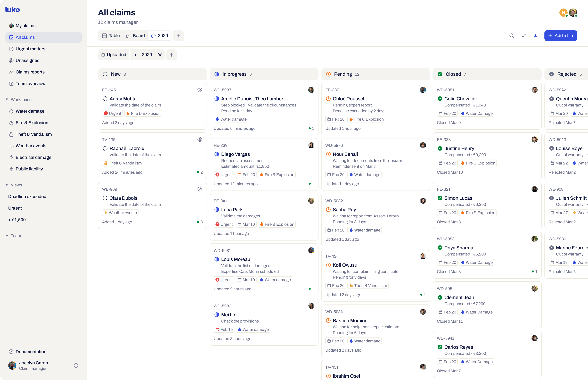
Task: Open the Documentation help item
Action: click(x=31, y=352)
